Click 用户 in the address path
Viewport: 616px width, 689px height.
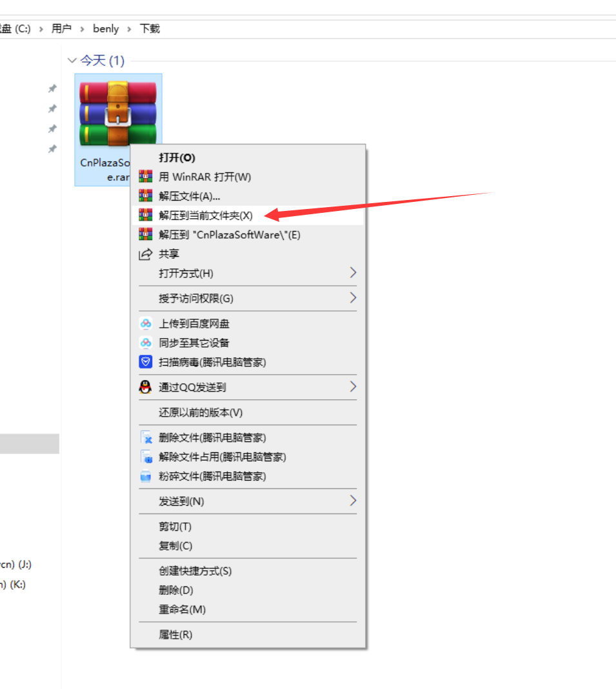point(61,29)
